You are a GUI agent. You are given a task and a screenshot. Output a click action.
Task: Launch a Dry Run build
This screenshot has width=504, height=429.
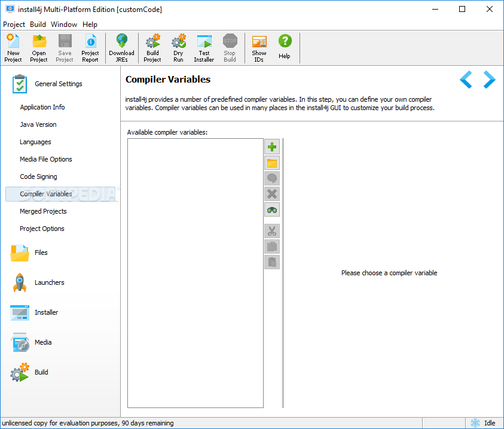[178, 48]
